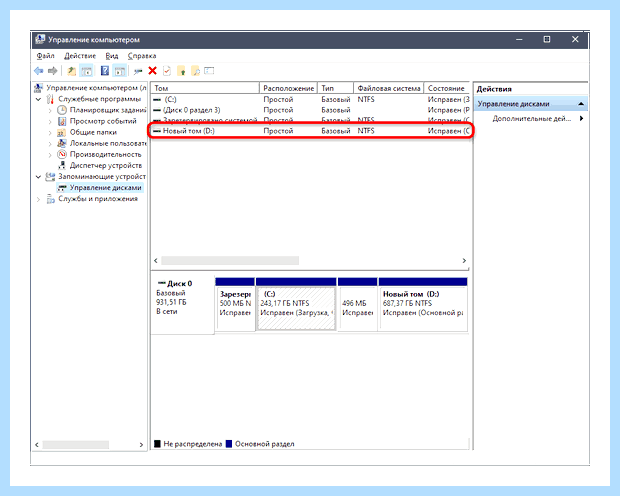
Task: Click Local Users and Groups icon
Action: point(61,143)
